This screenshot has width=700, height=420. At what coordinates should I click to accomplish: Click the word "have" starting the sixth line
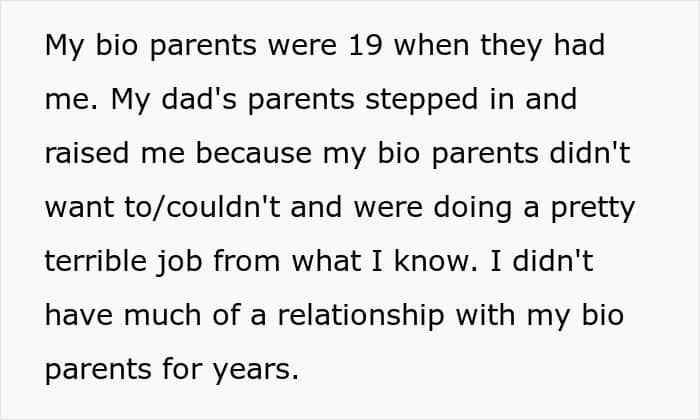[82, 316]
